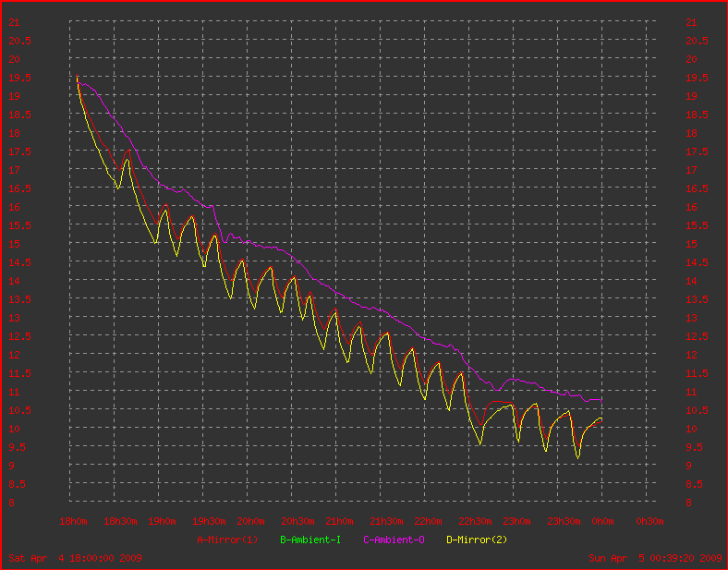This screenshot has height=570, width=728.
Task: Click value 18.5 on the left axis
Action: [x=20, y=115]
